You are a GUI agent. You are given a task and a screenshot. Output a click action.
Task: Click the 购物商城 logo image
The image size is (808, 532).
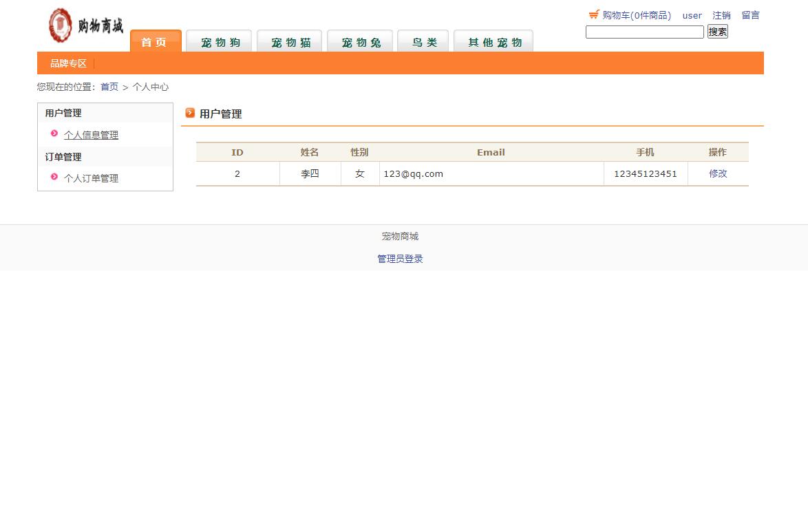coord(84,25)
